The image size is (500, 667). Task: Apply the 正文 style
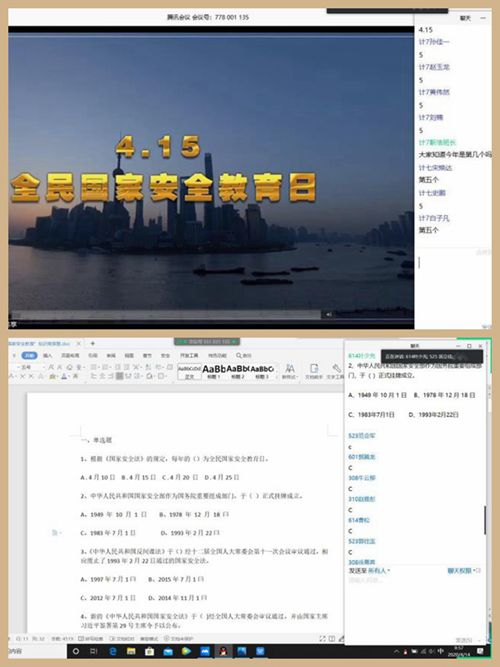click(189, 372)
